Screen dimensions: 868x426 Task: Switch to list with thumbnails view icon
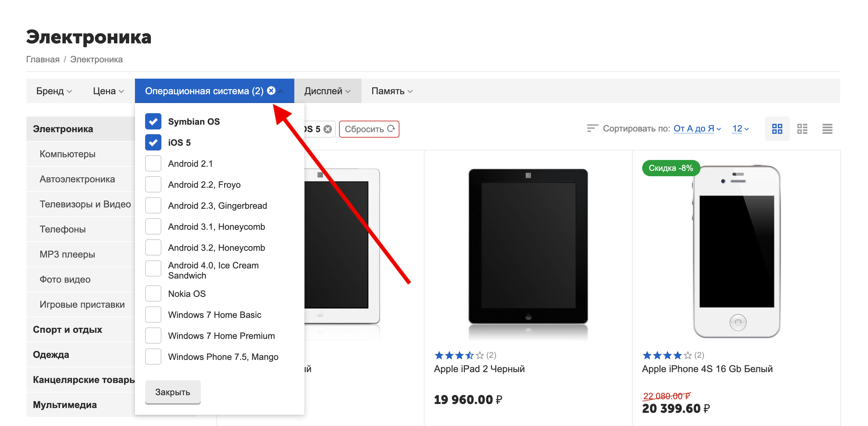[x=802, y=129]
